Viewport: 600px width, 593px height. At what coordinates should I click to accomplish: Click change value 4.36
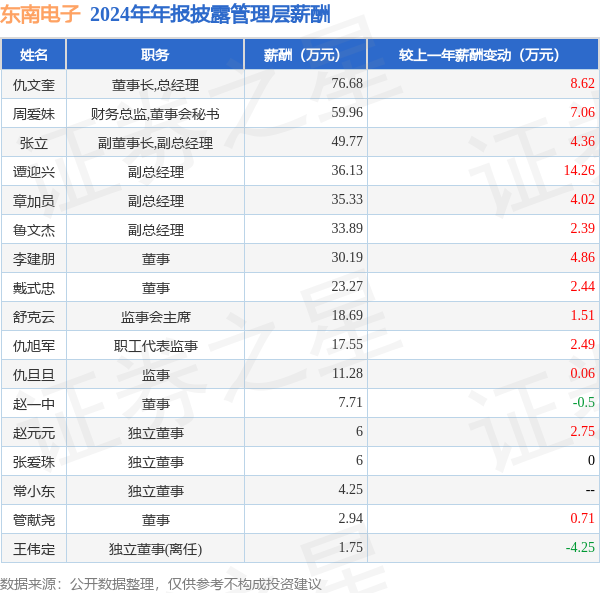point(582,141)
